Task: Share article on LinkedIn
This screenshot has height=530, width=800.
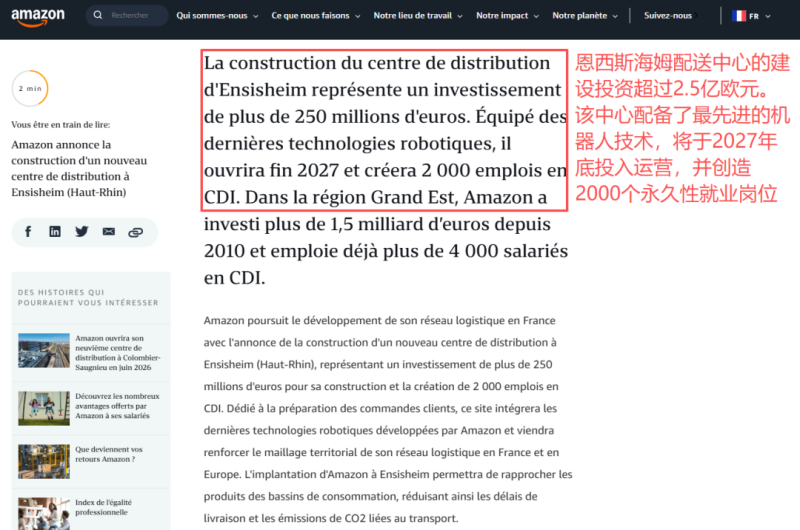Action: click(55, 232)
